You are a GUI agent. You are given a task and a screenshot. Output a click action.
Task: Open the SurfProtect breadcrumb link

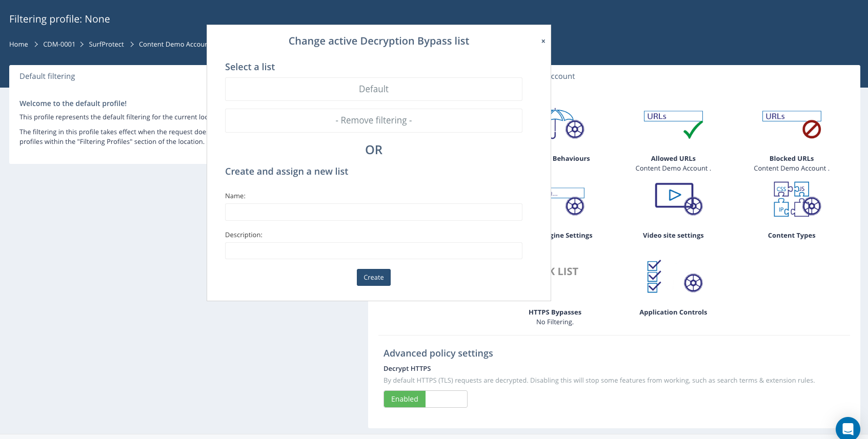pos(106,45)
